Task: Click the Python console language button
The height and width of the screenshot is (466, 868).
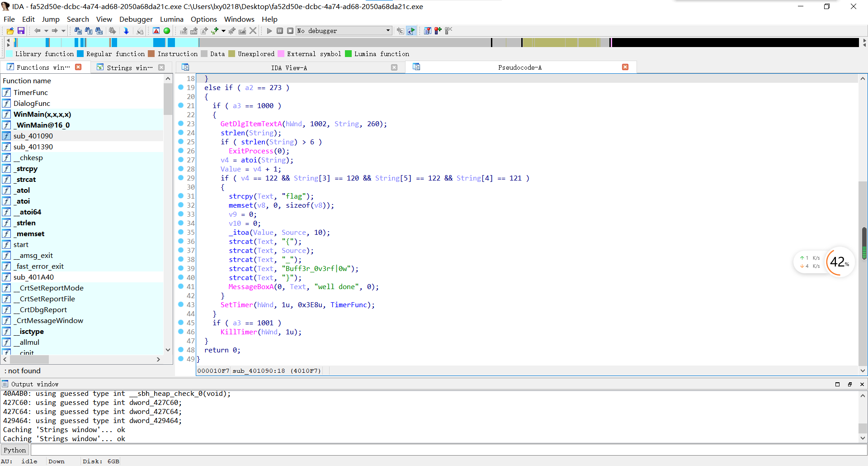Action: (15, 450)
